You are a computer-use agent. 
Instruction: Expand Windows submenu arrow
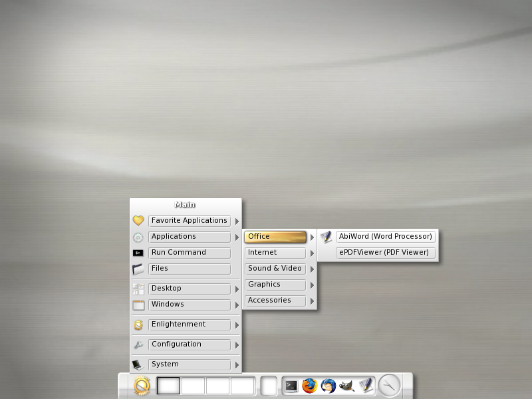coord(237,305)
